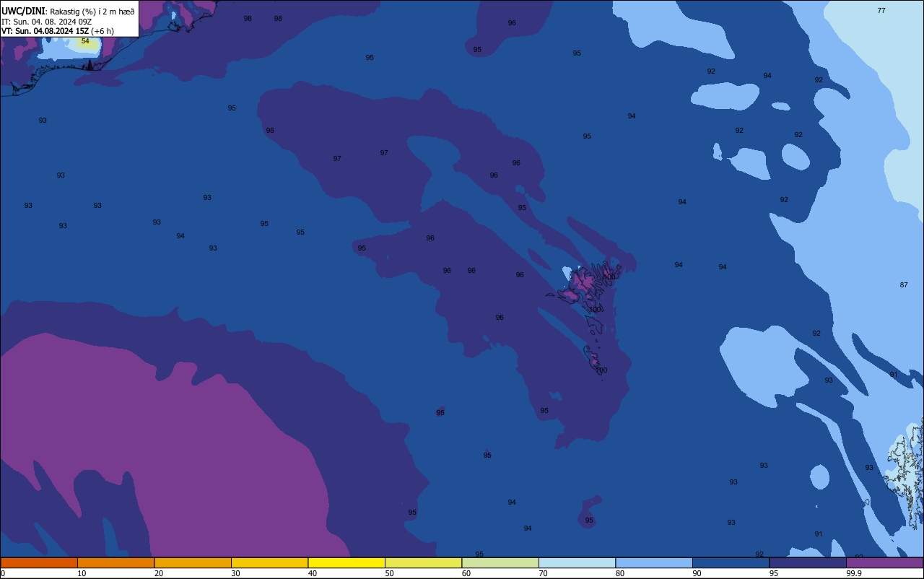Click the "IT: Sun. 04. 08. 2024 09Z" line

pos(46,22)
